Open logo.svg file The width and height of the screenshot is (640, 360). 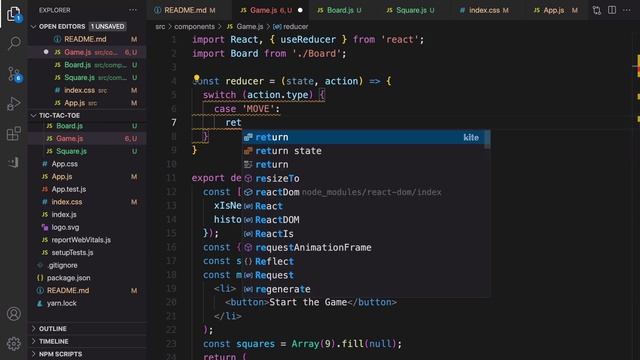pos(87,227)
